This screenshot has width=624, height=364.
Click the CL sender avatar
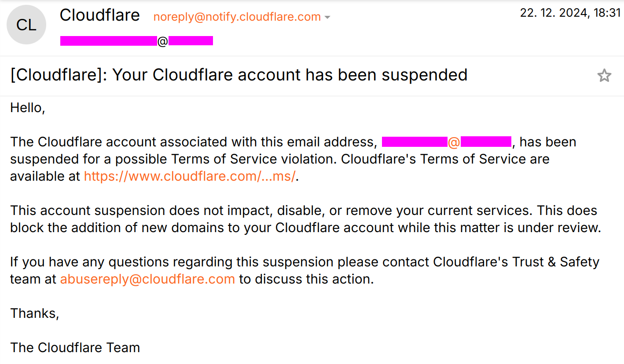26,25
